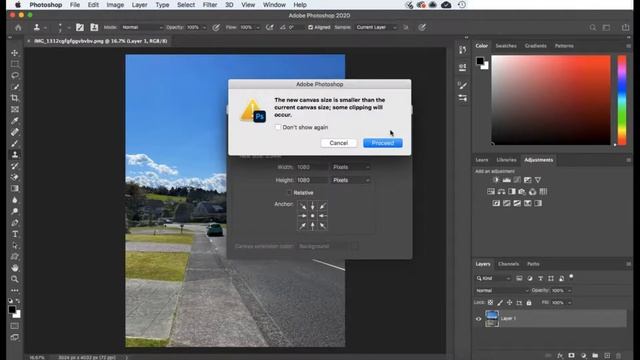Click the hue spectrum slider
Viewport: 640px width, 360px height.
coord(622,100)
